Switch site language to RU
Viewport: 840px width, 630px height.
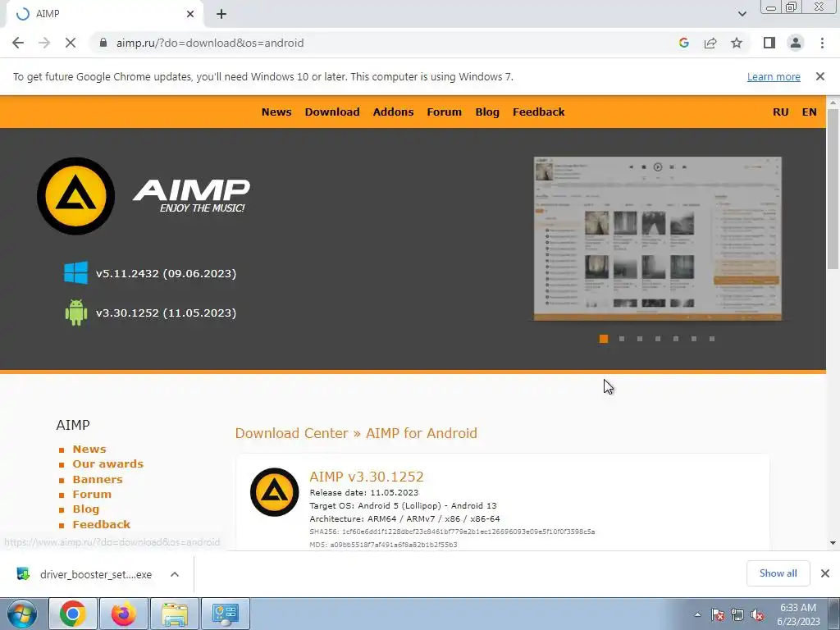(x=781, y=112)
